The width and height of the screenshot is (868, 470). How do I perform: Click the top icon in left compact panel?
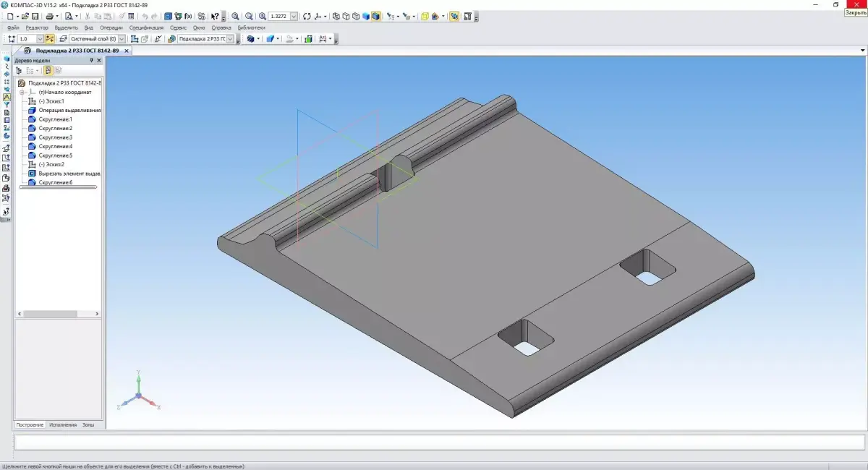pyautogui.click(x=7, y=58)
